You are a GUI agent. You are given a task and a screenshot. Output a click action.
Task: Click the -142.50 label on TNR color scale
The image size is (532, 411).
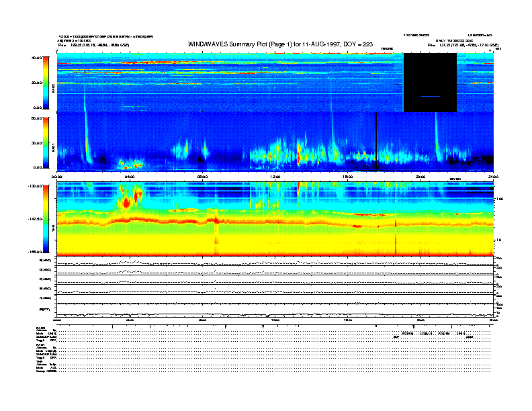pyautogui.click(x=35, y=219)
